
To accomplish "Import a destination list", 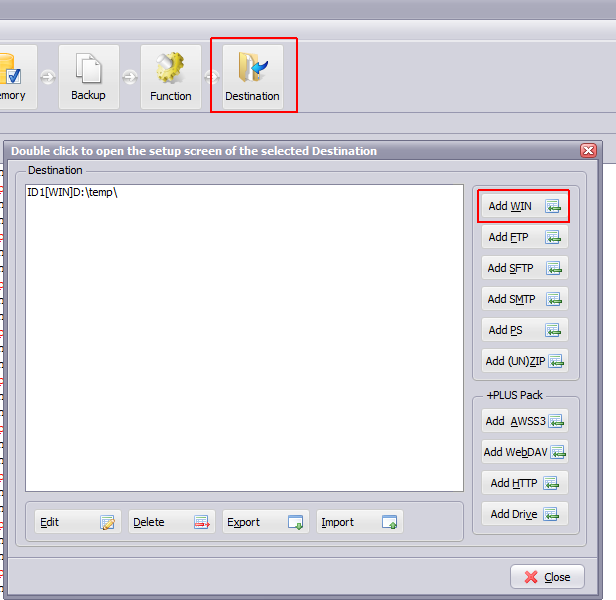I will pyautogui.click(x=359, y=522).
